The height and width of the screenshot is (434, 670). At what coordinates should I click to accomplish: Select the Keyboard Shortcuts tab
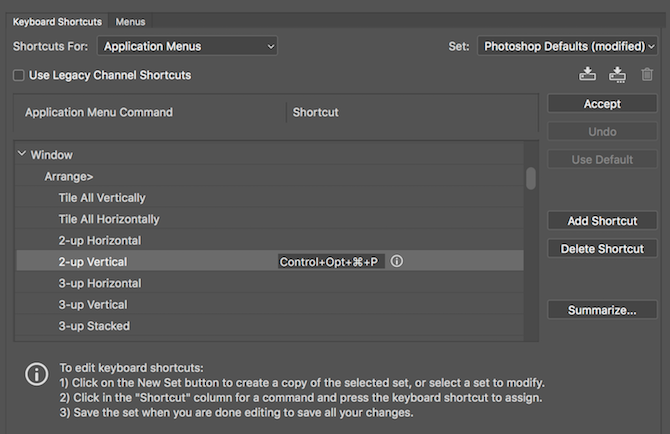point(57,21)
